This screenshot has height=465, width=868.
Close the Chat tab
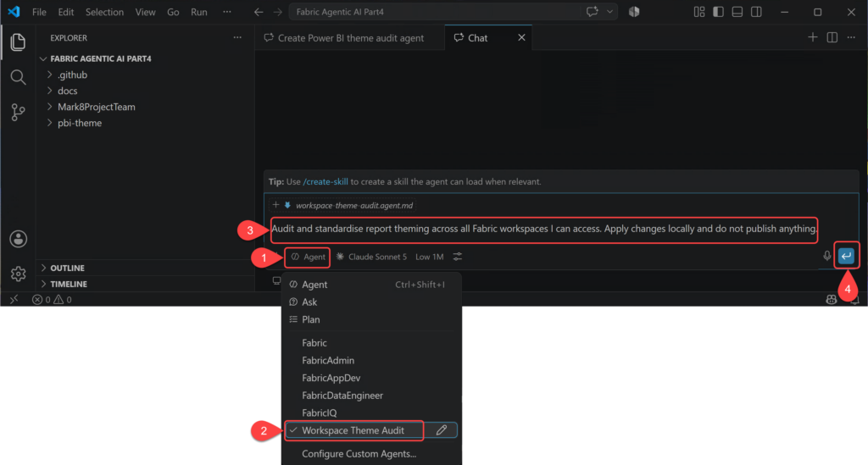pos(521,37)
